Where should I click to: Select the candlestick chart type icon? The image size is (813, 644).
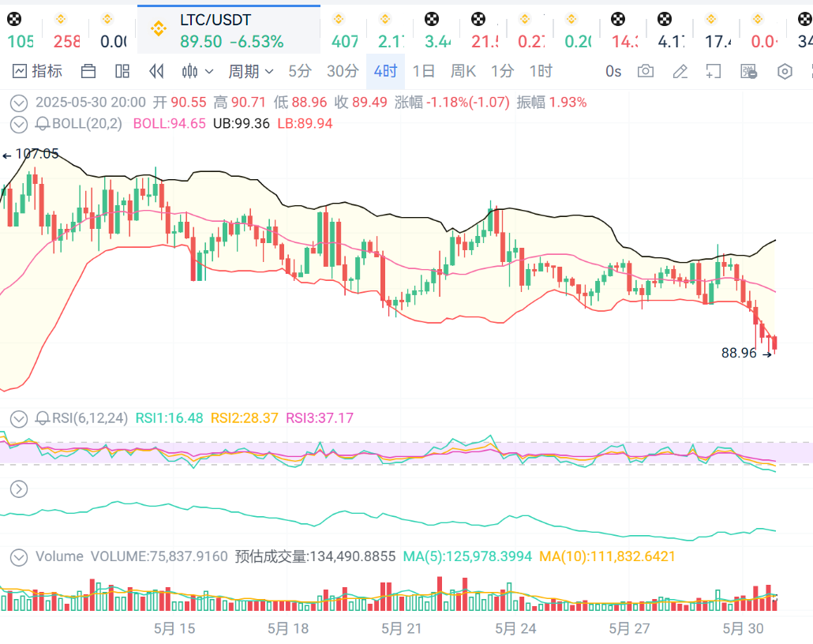pos(190,72)
